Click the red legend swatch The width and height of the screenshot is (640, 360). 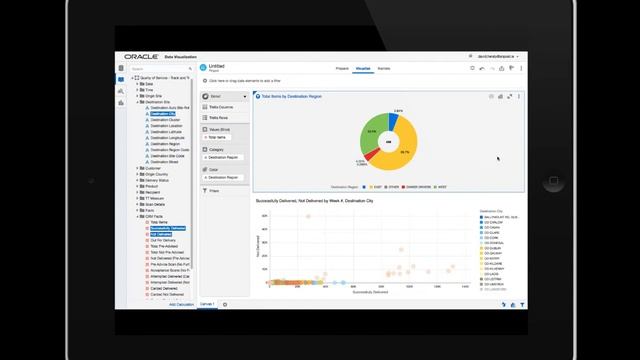[403, 187]
